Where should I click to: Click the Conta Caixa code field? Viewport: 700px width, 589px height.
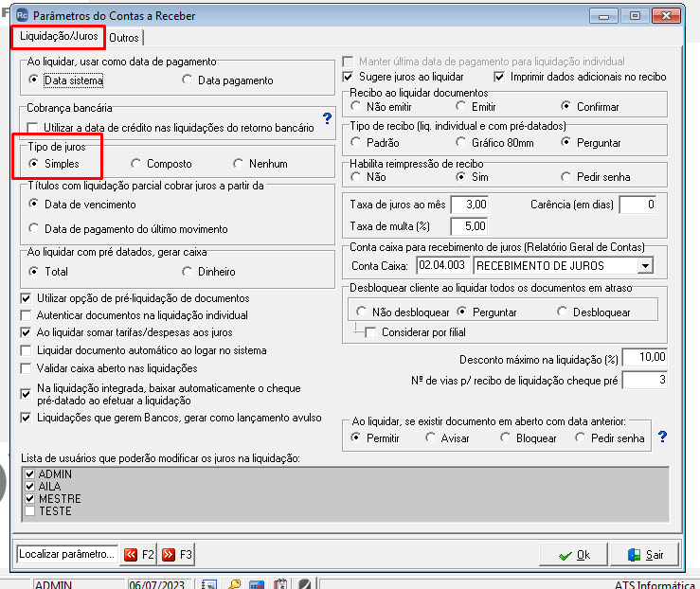tap(443, 265)
